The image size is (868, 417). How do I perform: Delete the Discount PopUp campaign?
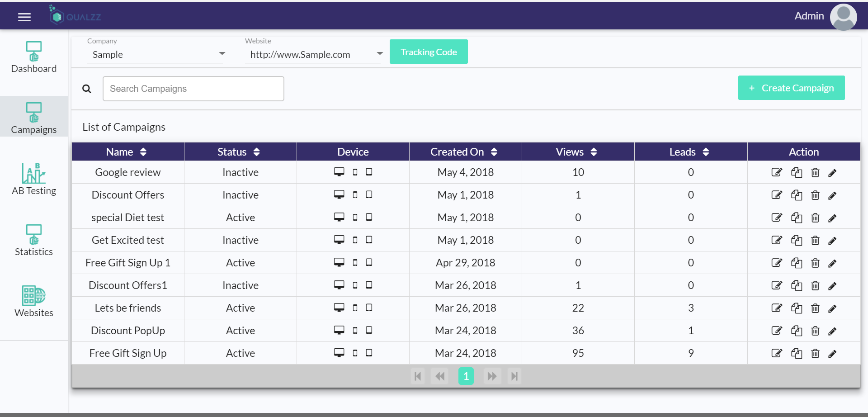coord(815,331)
